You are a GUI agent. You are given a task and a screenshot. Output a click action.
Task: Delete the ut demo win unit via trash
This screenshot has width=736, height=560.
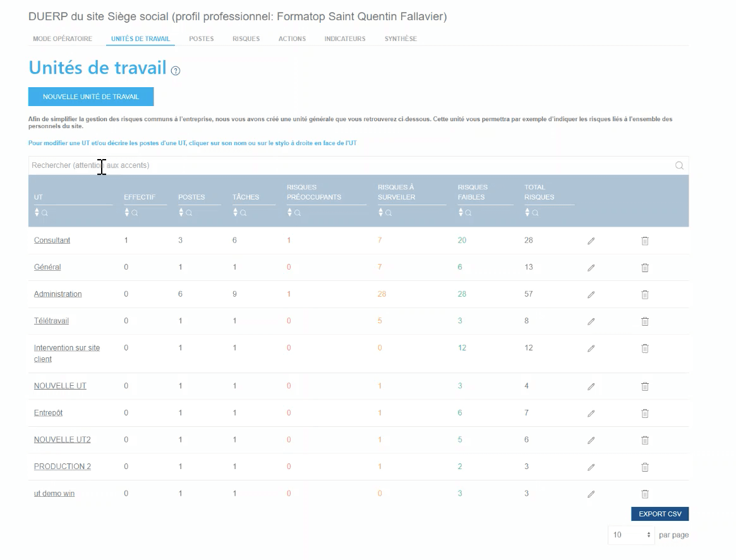[645, 494]
